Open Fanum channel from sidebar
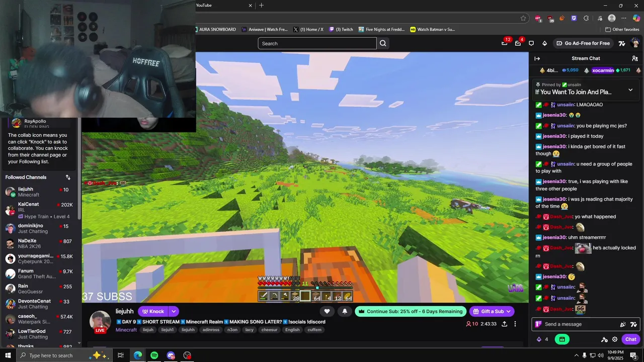644x362 pixels. [39, 274]
